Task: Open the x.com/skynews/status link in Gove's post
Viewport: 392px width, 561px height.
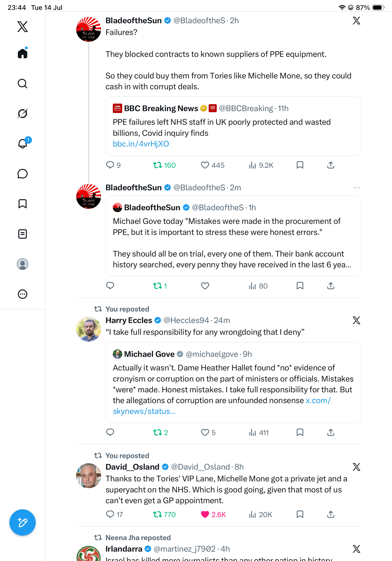Action: coord(222,406)
